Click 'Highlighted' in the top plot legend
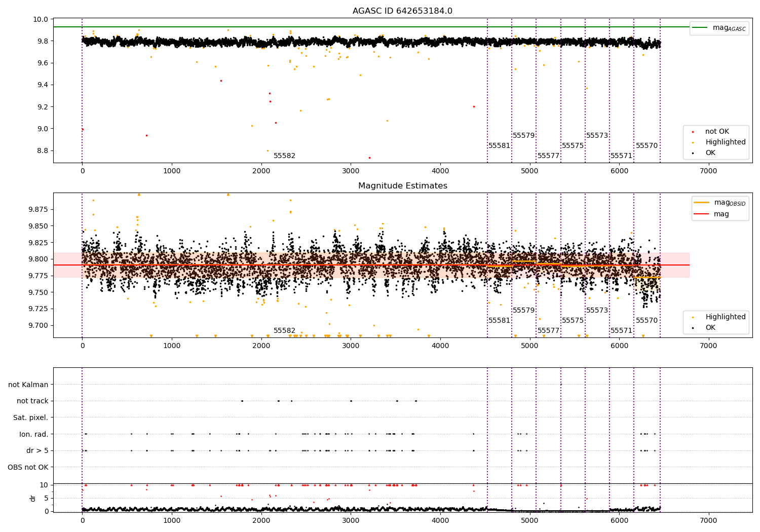760x532 pixels. pyautogui.click(x=726, y=142)
